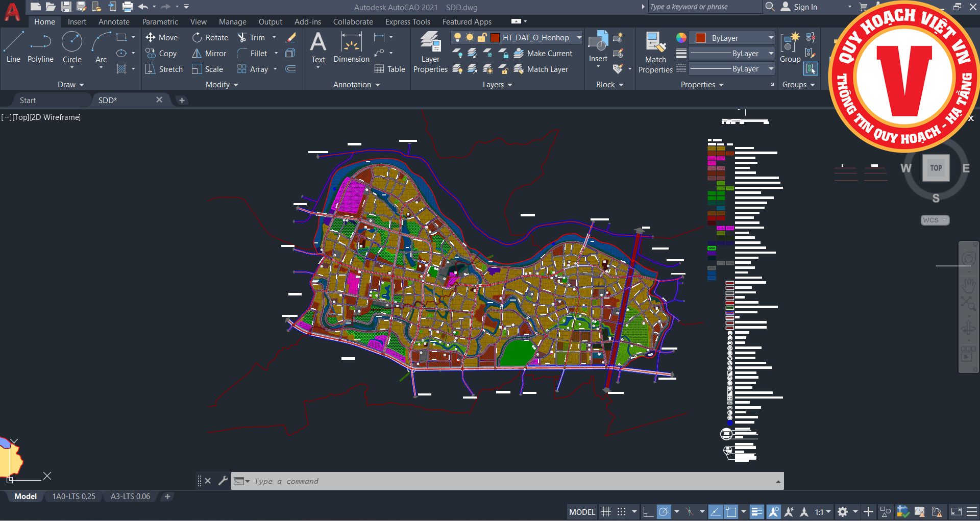Open the ByLayer color dropdown
980x521 pixels.
click(x=771, y=38)
